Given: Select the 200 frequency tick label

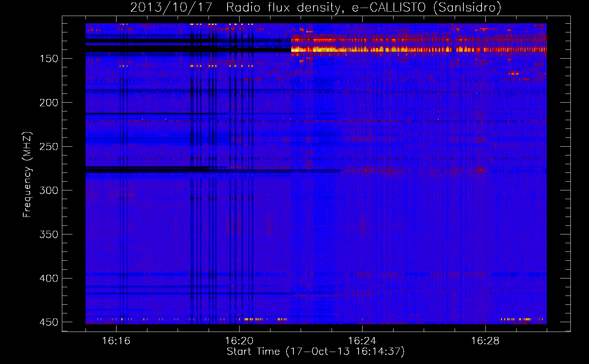Looking at the screenshot, I should (x=49, y=103).
